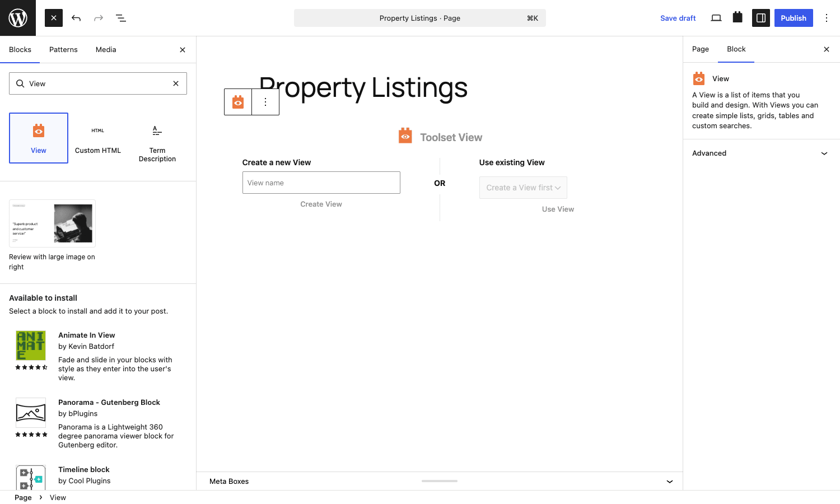Click the Meta Boxes resize handle
Viewport: 840px width, 504px height.
(x=440, y=481)
